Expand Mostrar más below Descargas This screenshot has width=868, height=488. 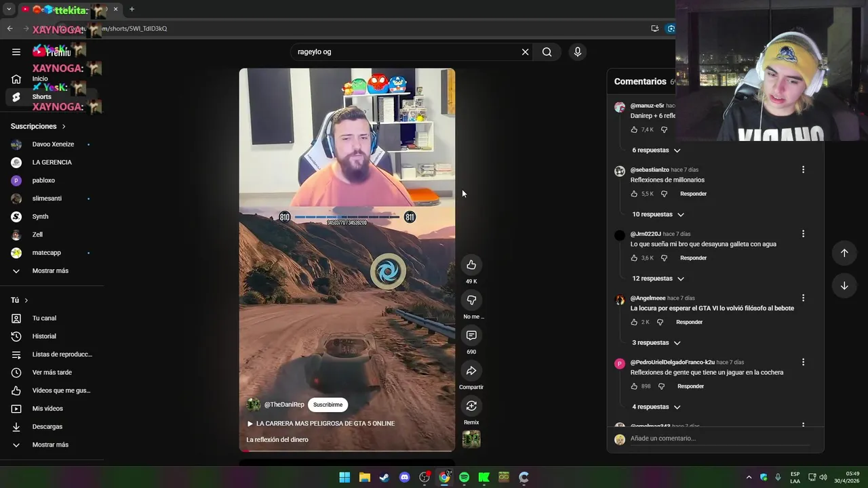(x=52, y=445)
